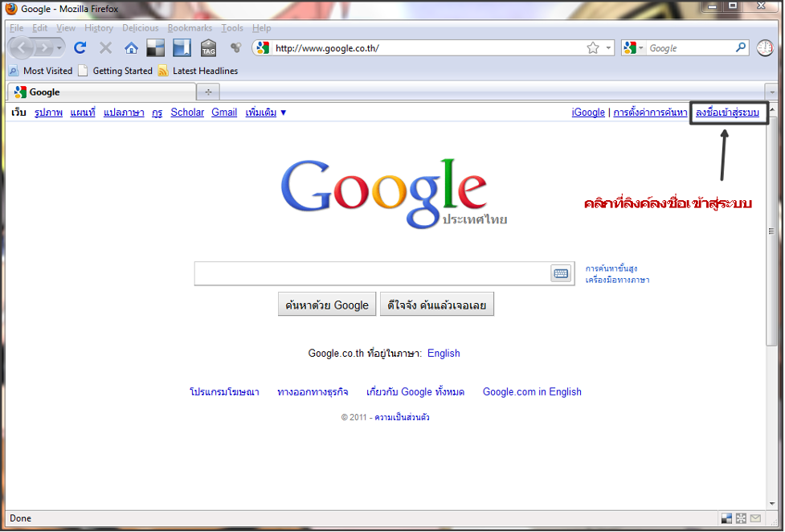The image size is (785, 532).
Task: Open the Delicious menu
Action: pos(140,28)
